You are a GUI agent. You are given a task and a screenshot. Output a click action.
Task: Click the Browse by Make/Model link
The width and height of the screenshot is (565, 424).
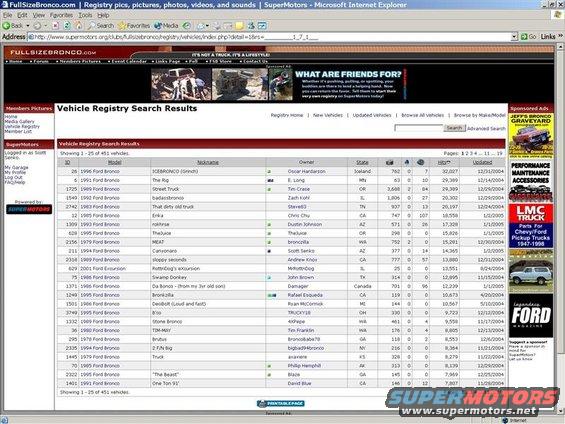pos(480,115)
